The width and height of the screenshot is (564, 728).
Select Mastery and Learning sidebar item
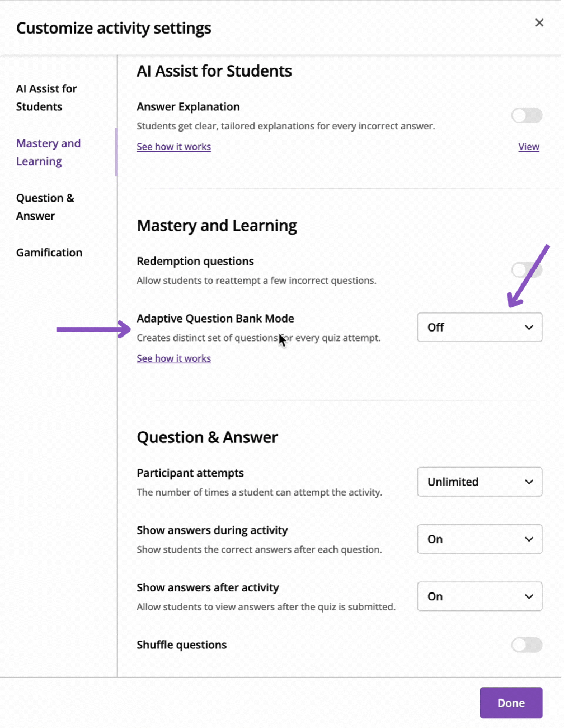point(48,152)
